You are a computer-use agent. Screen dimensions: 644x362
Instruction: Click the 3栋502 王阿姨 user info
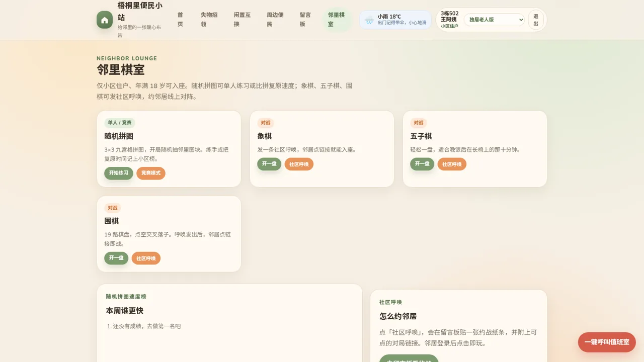[449, 17]
